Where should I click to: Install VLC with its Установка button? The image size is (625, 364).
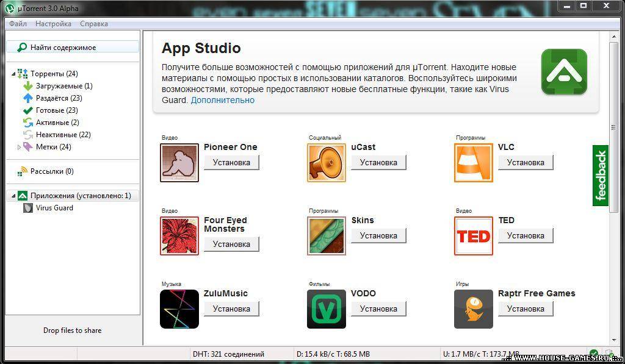tap(526, 162)
